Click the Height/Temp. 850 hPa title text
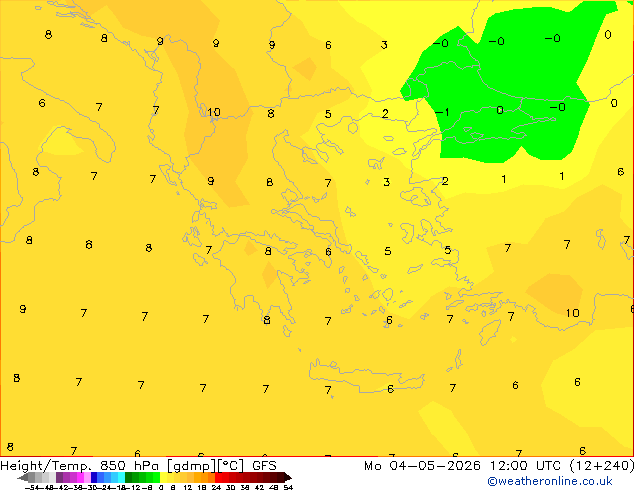634x490 pixels. (x=80, y=466)
